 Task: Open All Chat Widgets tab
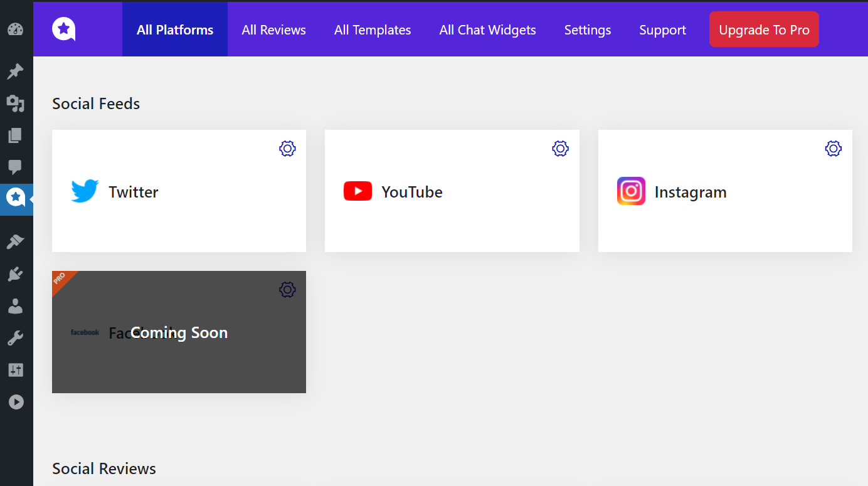pos(487,29)
